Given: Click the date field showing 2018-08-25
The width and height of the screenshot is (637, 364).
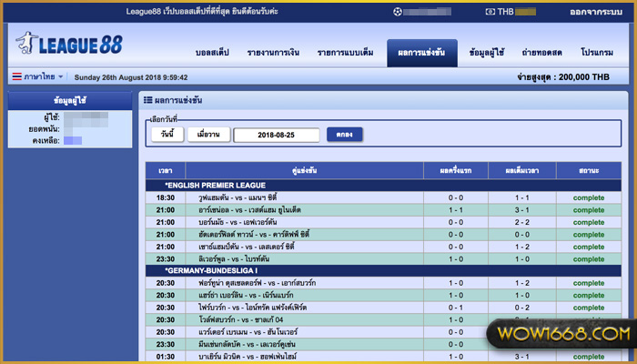Looking at the screenshot, I should pos(277,135).
